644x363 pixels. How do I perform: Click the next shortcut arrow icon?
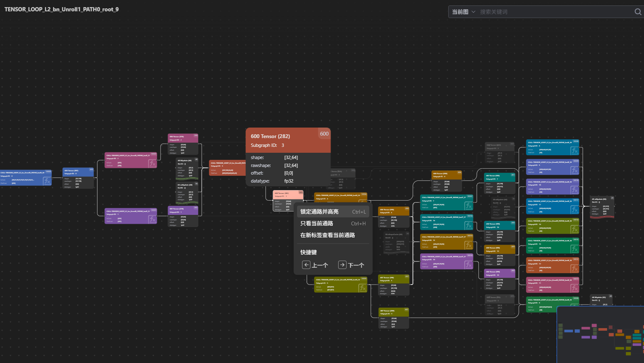[342, 265]
